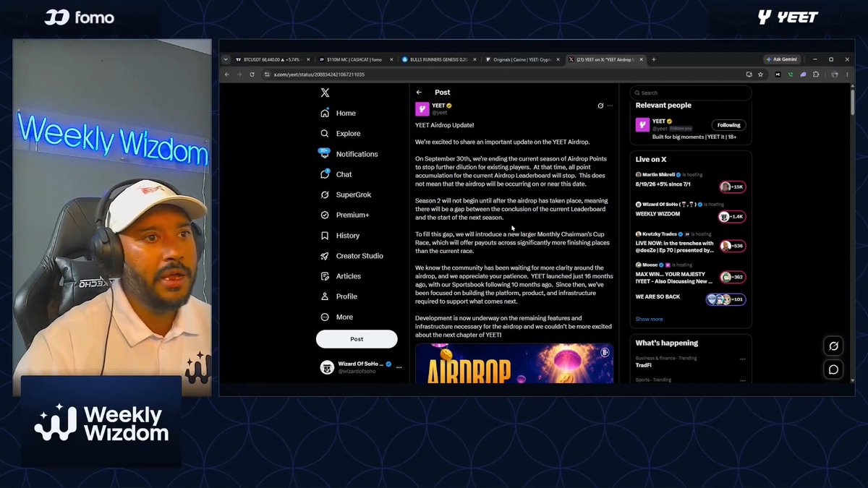Switch to the CASHCAT fomo tab
This screenshot has width=868, height=488.
(355, 59)
